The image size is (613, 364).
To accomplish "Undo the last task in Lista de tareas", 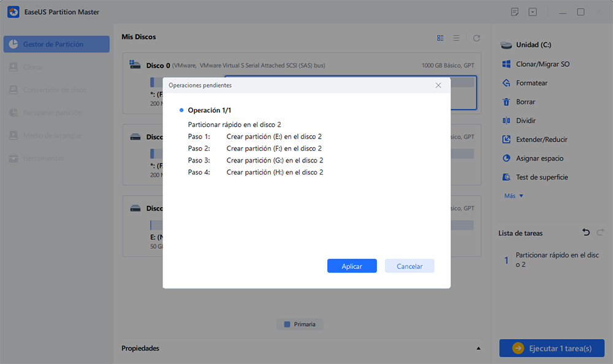I will click(585, 232).
